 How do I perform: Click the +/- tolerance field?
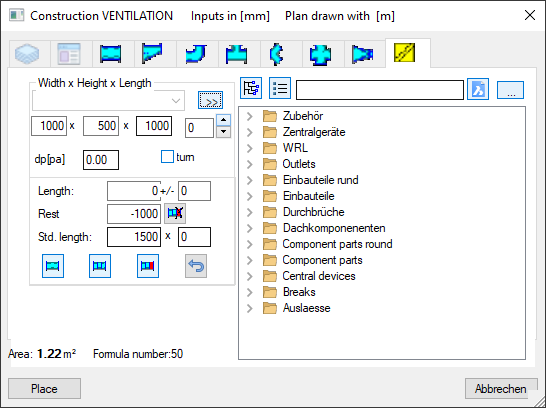194,191
